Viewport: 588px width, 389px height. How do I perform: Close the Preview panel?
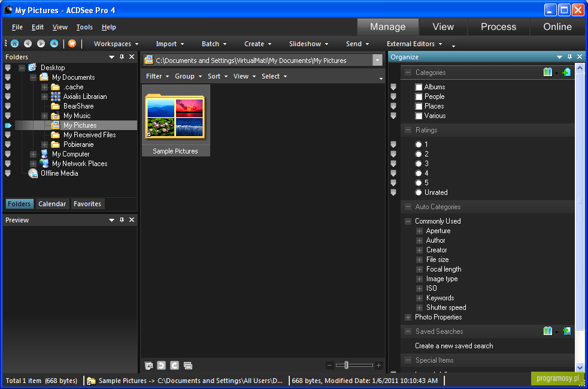[x=132, y=219]
